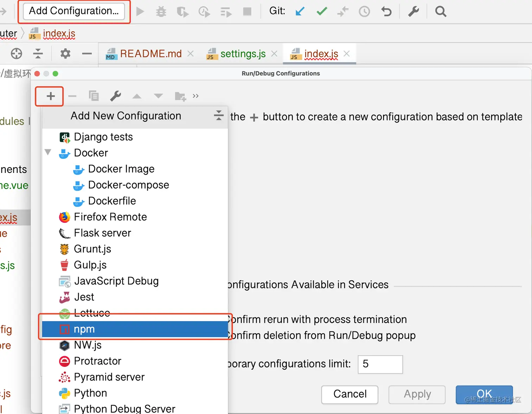532x414 pixels.
Task: Select Pyramid server configuration type
Action: [135, 377]
